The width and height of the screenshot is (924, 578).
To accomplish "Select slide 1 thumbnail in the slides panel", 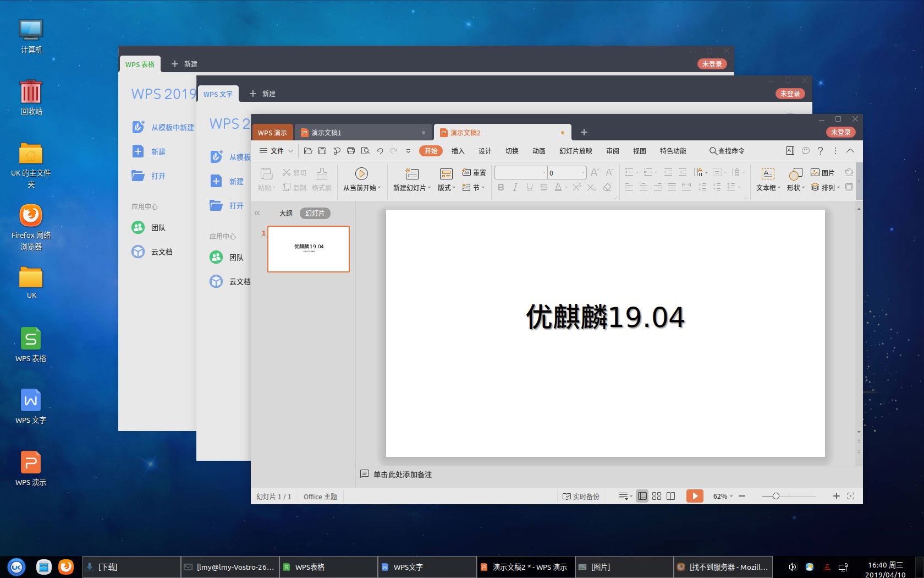I will (308, 249).
